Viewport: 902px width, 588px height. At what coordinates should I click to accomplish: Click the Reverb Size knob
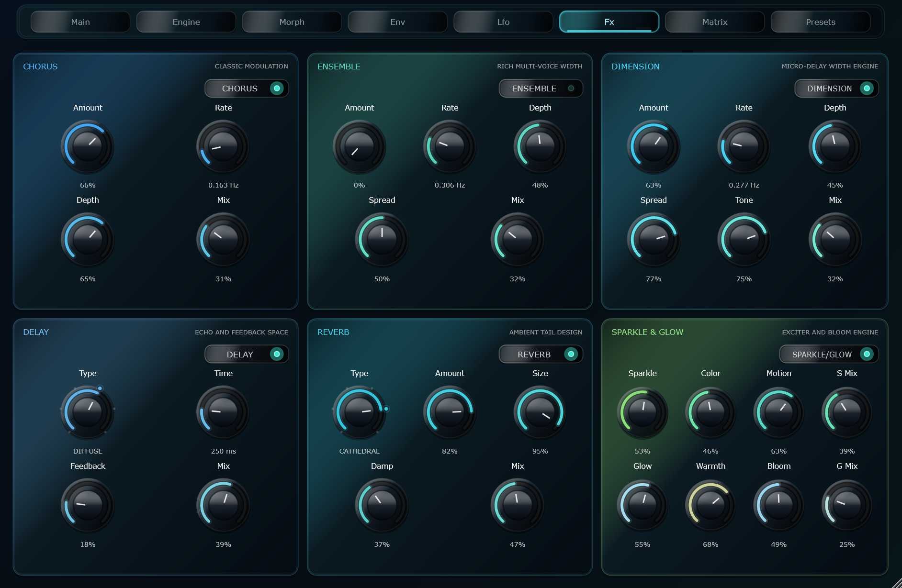coord(540,412)
